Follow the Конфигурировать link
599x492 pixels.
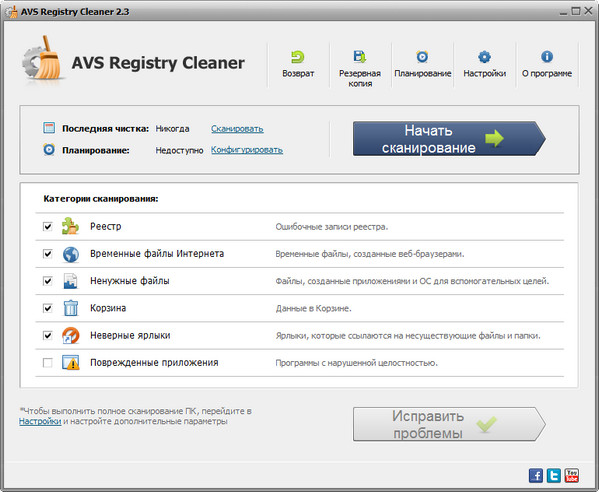[x=247, y=150]
